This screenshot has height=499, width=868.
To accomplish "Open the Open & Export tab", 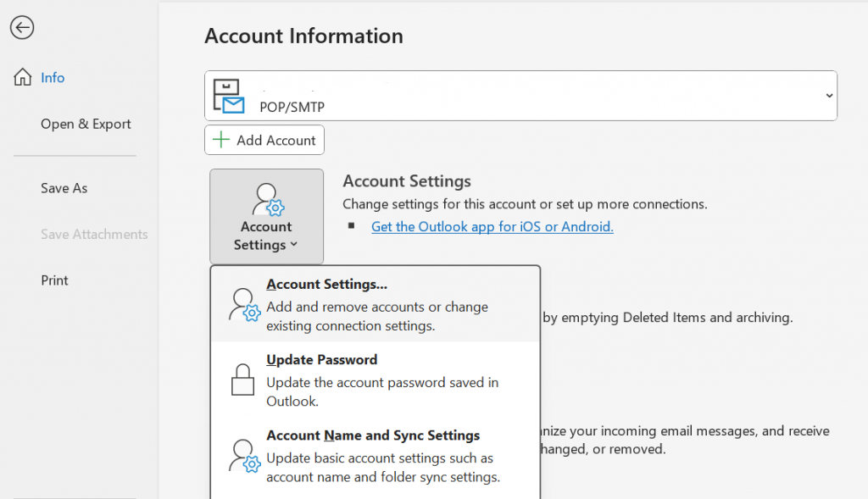I will [x=86, y=124].
